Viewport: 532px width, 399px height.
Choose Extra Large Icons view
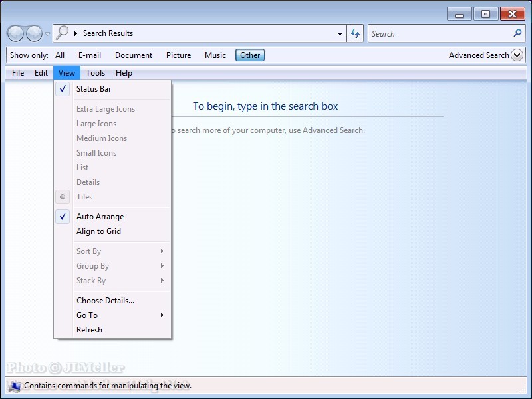[x=112, y=109]
